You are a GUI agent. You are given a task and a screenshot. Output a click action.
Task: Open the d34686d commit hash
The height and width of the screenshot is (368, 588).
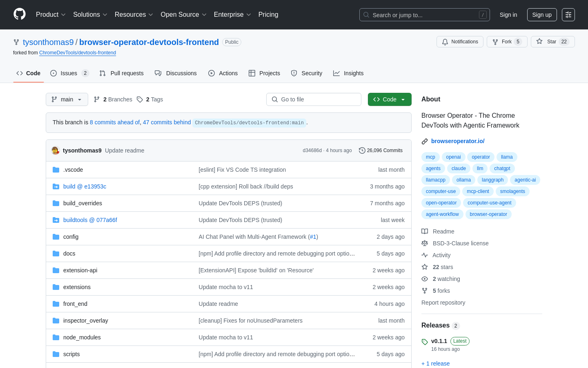tap(312, 150)
